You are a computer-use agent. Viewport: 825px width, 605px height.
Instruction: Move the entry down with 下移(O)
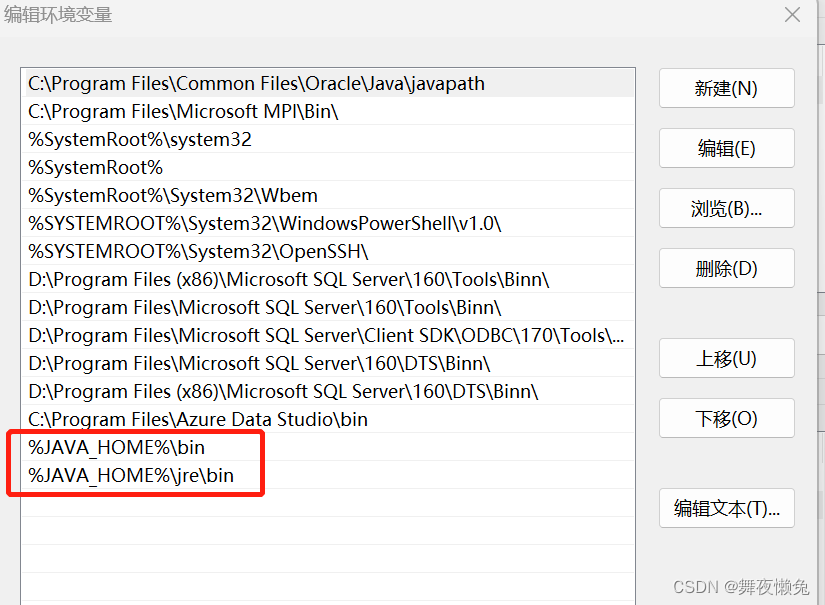(727, 418)
